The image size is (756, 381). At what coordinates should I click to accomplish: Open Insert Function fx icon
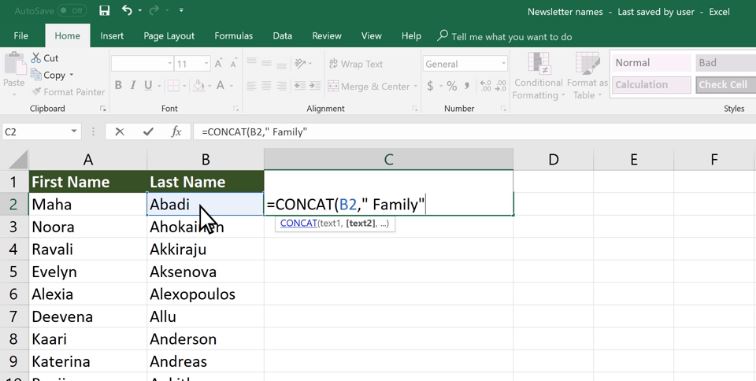(176, 132)
